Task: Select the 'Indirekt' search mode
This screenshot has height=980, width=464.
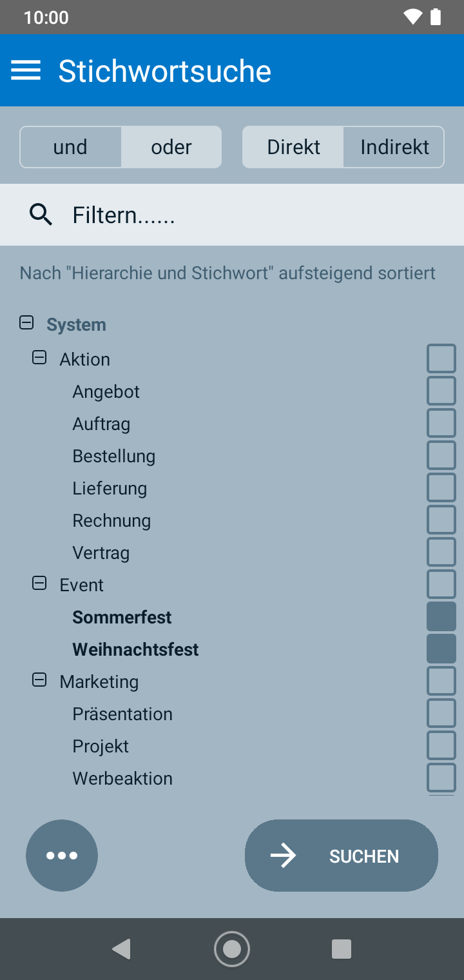Action: [394, 147]
